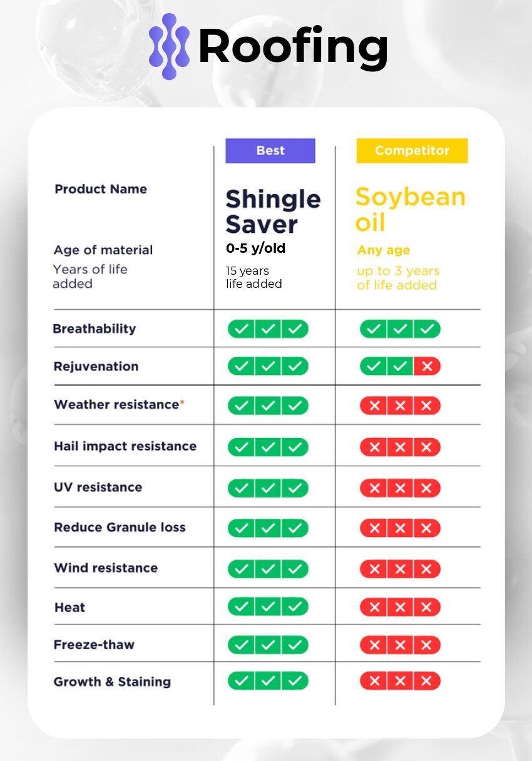
Task: Click the "15 years life added" text
Action: 253,277
